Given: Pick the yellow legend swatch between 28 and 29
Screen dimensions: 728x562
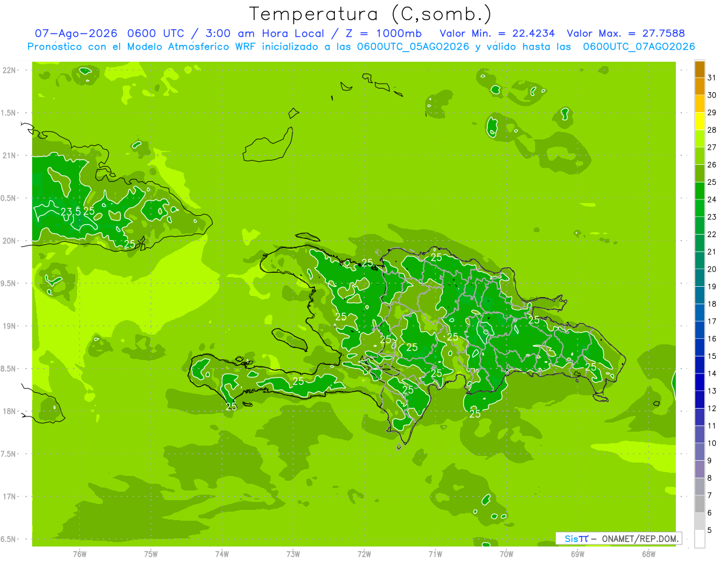Looking at the screenshot, I should [x=699, y=121].
